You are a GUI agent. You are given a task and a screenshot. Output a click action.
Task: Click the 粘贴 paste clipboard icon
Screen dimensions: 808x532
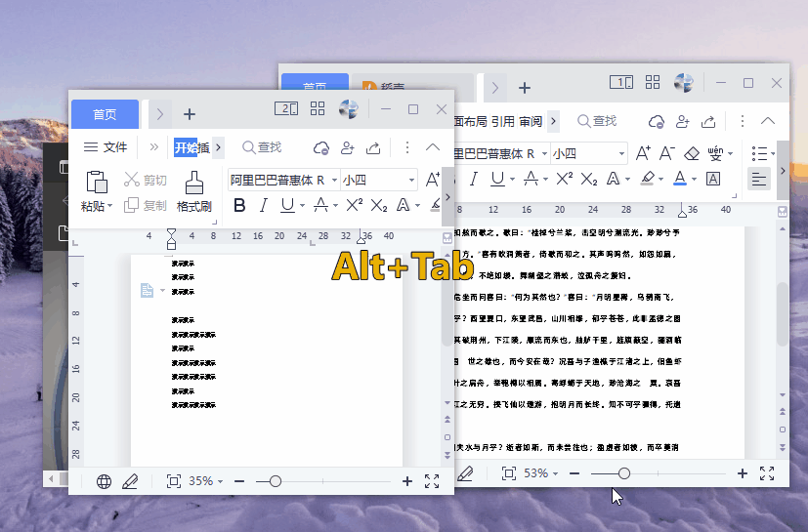pos(96,183)
